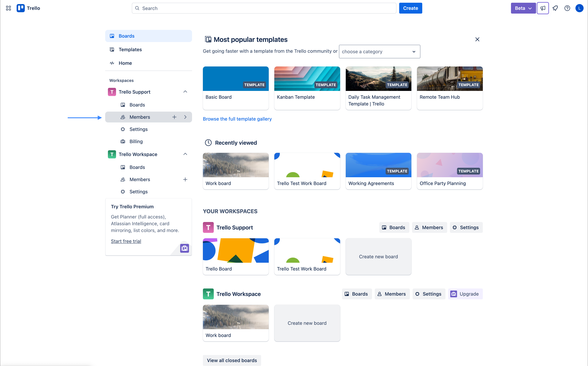Click Create new board under Trello Support

[378, 257]
